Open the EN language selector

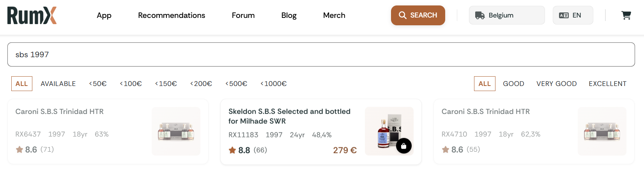(573, 16)
